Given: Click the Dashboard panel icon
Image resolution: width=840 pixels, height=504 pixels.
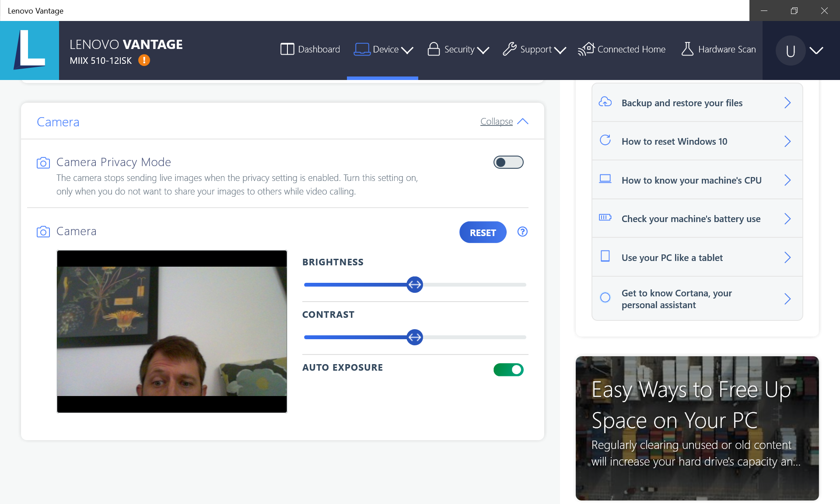Looking at the screenshot, I should pos(287,49).
